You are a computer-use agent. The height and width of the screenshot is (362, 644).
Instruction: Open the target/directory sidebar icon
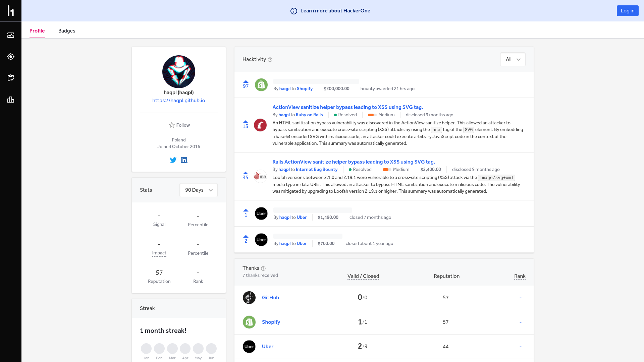click(11, 57)
